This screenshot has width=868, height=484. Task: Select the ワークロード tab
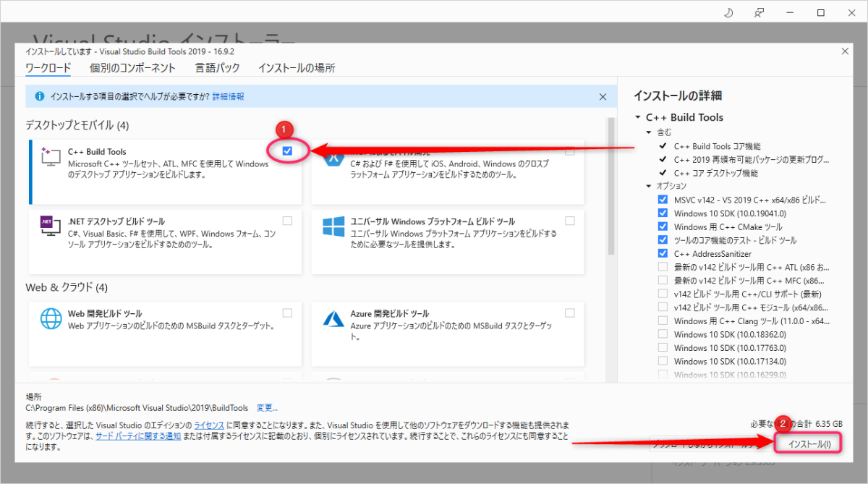pos(48,68)
